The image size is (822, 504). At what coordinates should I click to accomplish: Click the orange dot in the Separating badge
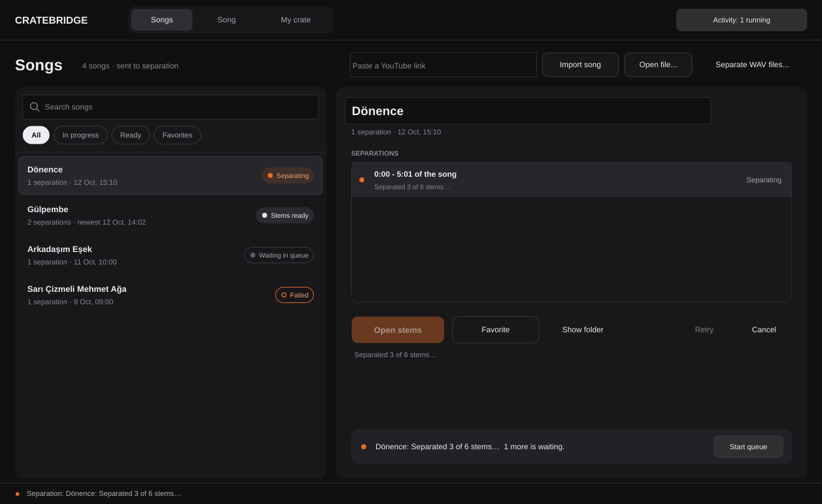[x=270, y=175]
